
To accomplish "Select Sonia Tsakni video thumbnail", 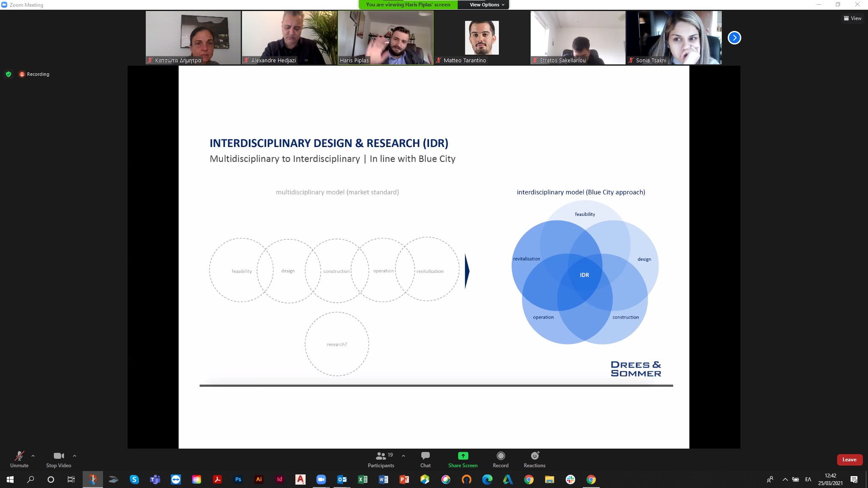I will coord(674,38).
